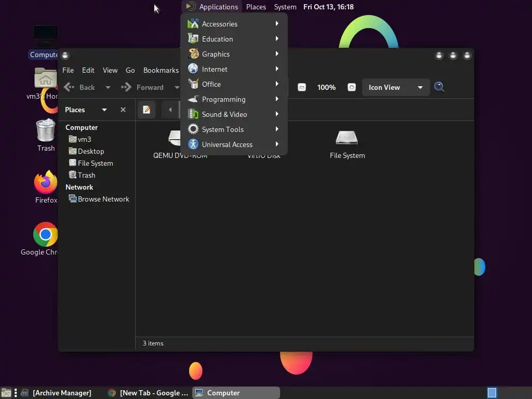Click the clock showing Fri Oct 13
The image size is (532, 399).
tap(328, 7)
